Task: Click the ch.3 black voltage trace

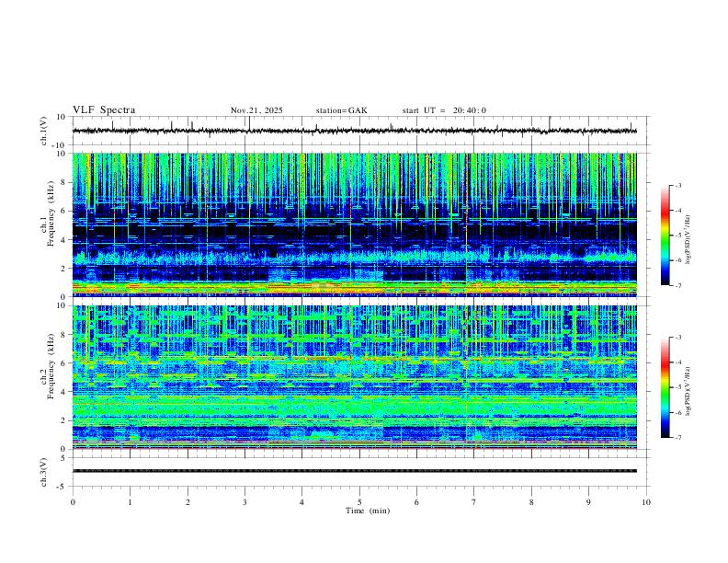Action: coord(355,471)
